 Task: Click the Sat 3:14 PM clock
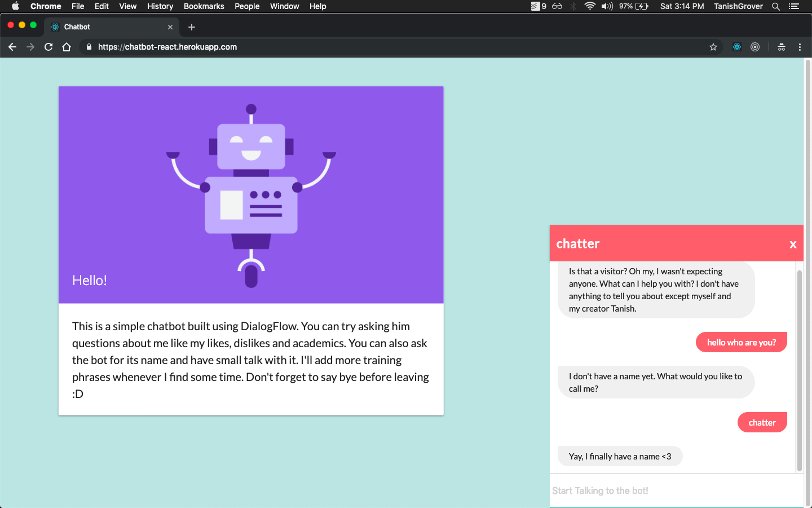(682, 6)
